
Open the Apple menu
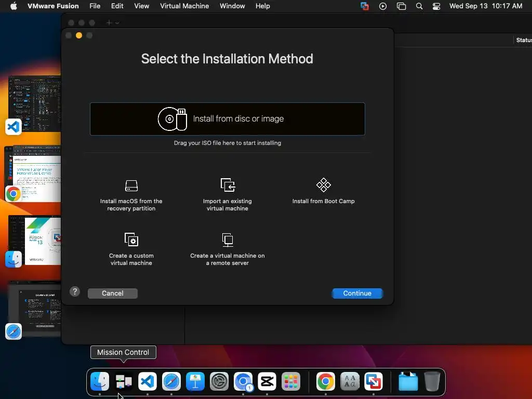click(14, 6)
